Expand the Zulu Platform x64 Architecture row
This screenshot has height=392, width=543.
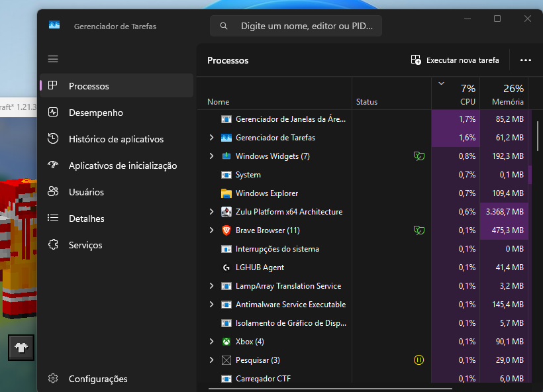pos(211,212)
